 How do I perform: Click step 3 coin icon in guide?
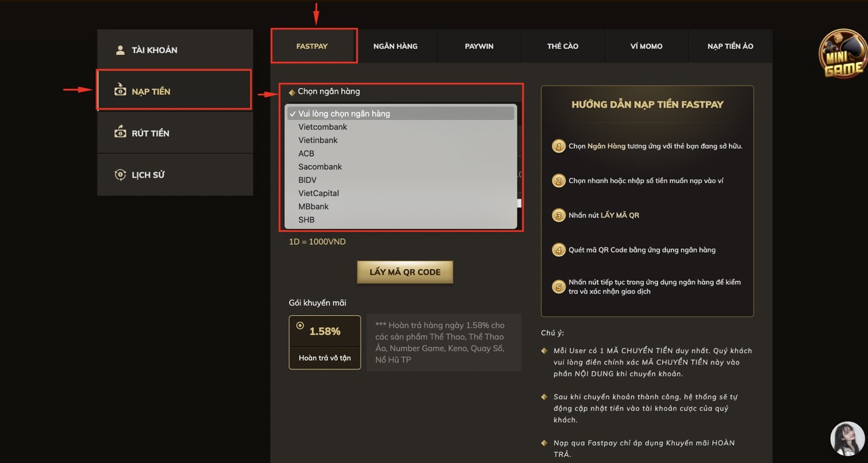pos(558,216)
